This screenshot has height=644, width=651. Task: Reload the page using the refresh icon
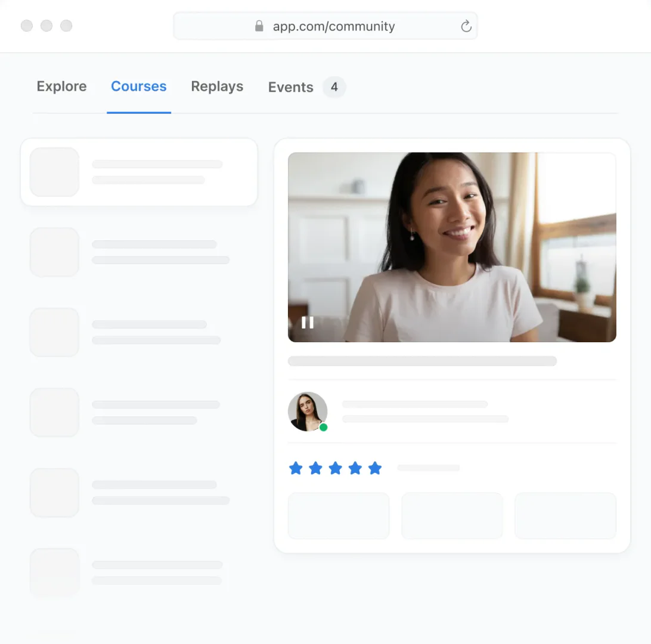(x=466, y=26)
